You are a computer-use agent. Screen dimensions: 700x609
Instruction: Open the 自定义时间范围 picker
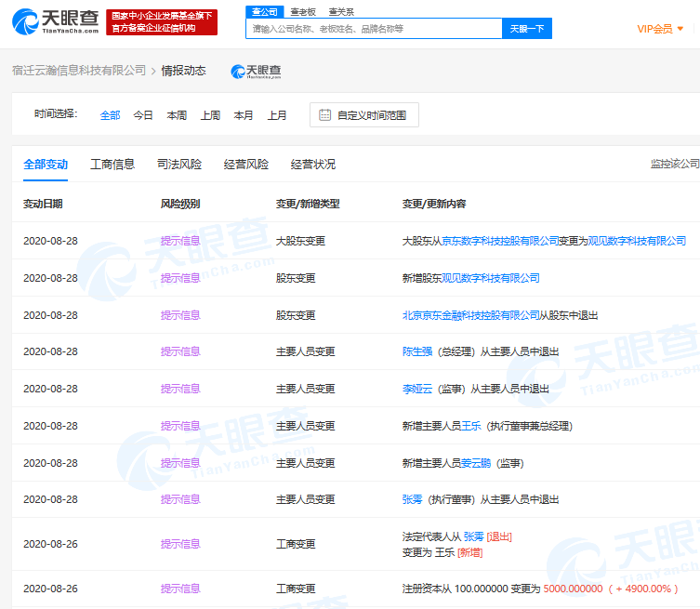click(364, 115)
